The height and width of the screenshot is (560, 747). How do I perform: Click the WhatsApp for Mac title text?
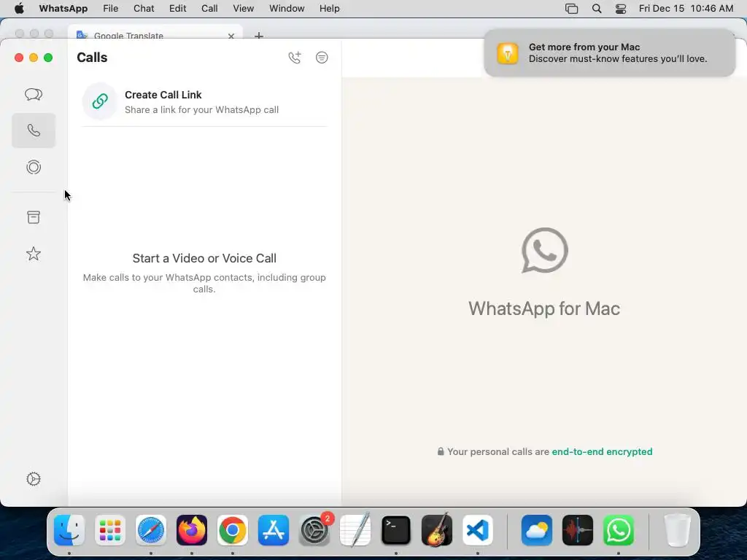point(544,308)
